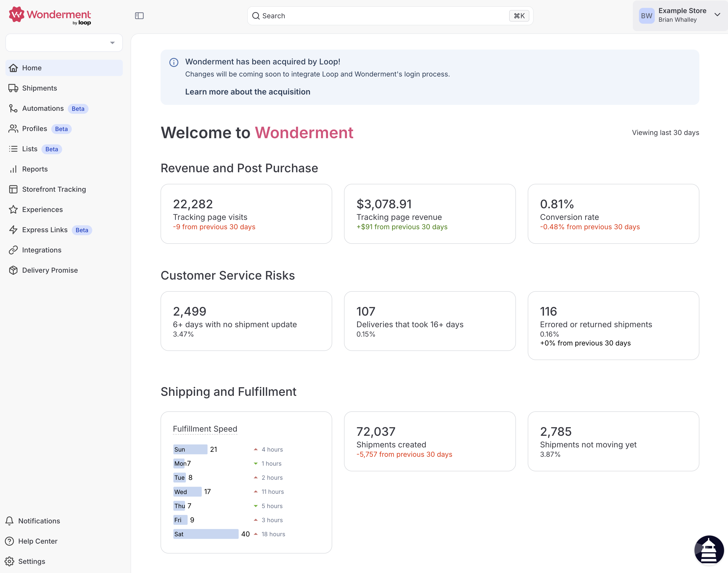Open the Deliveries that took 16+ days card
This screenshot has height=573, width=728.
click(430, 321)
